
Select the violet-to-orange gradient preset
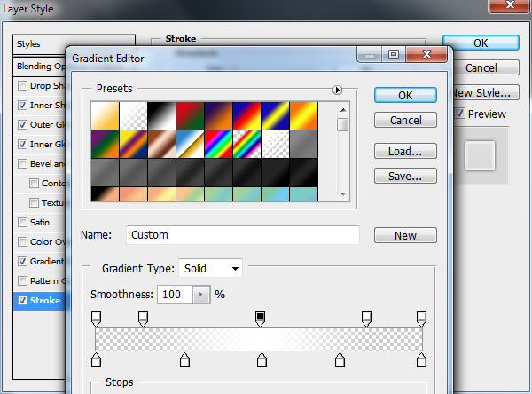click(219, 116)
